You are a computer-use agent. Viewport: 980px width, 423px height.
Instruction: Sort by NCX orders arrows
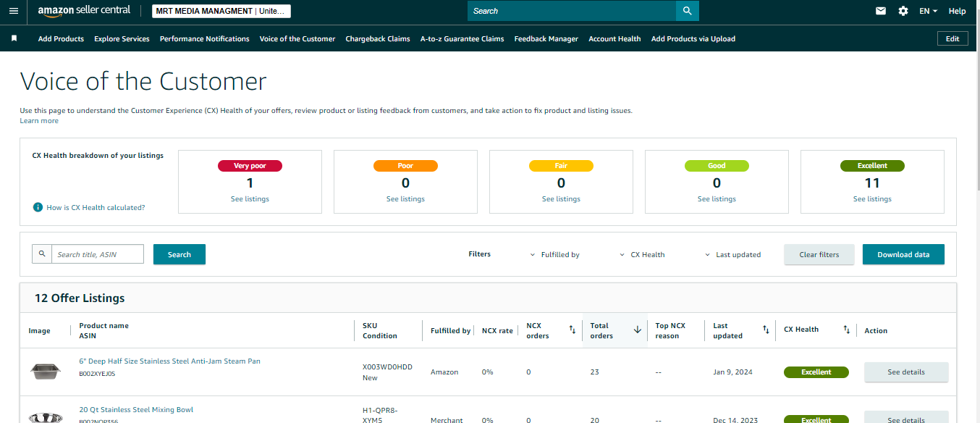[x=572, y=330]
